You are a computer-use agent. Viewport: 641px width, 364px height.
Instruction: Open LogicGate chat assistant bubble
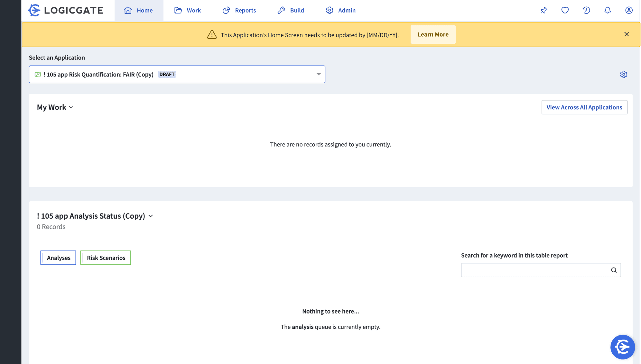tap(622, 347)
